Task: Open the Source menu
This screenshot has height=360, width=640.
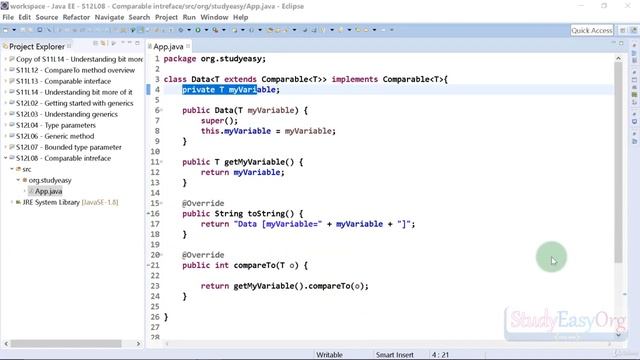Action: pyautogui.click(x=47, y=17)
